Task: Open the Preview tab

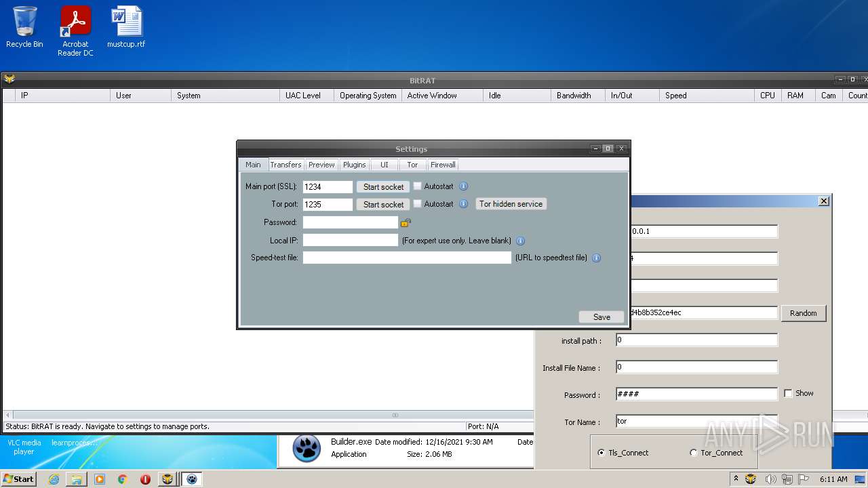Action: point(321,165)
